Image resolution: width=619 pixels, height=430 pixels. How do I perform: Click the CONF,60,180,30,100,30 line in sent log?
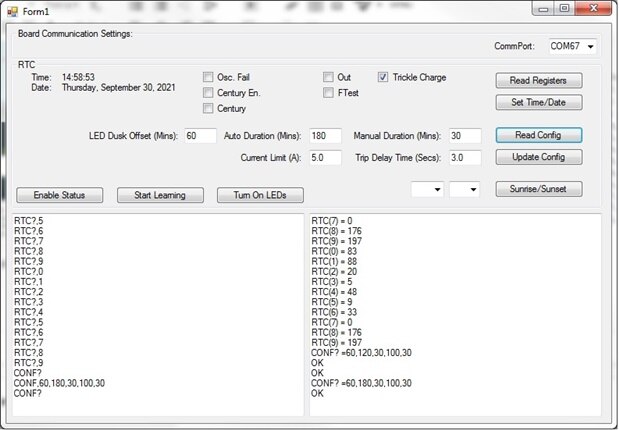(59, 383)
